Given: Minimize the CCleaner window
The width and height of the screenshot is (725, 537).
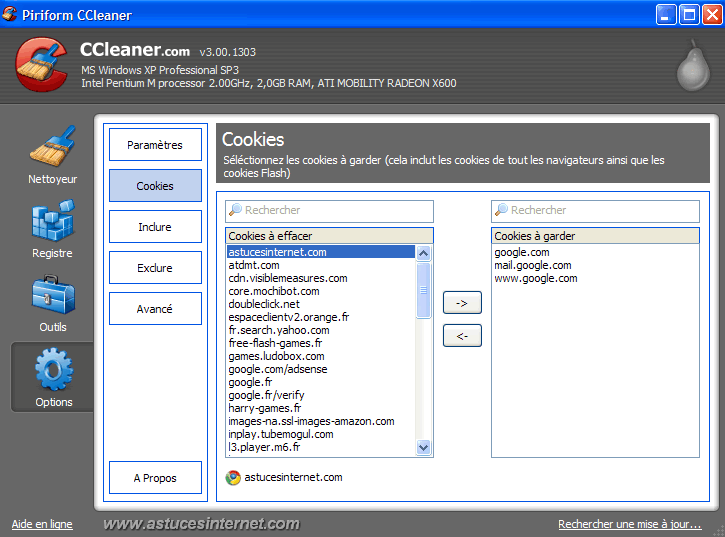Looking at the screenshot, I should [666, 14].
